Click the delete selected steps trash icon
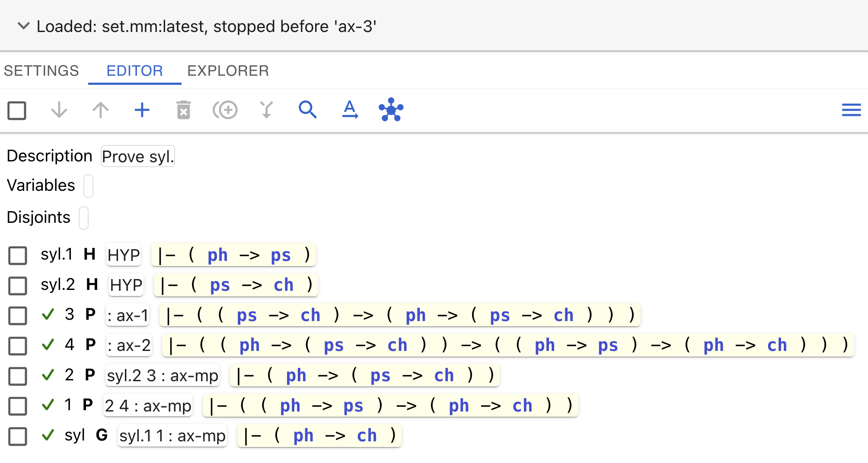 pos(184,110)
